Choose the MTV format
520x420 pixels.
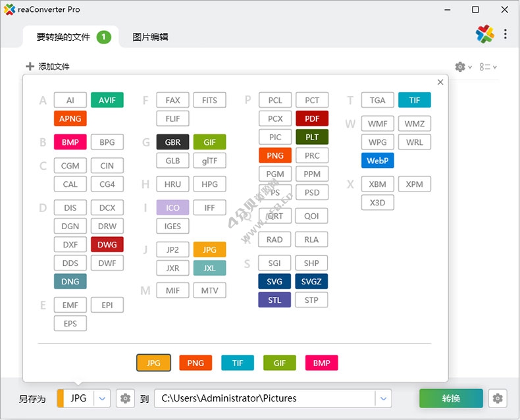(209, 290)
